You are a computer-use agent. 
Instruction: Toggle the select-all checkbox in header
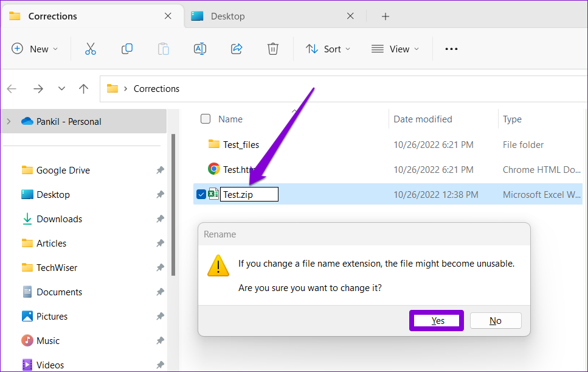pyautogui.click(x=206, y=119)
